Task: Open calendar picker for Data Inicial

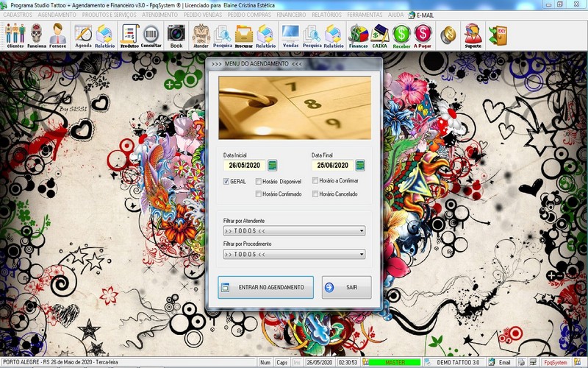Action: click(x=272, y=165)
